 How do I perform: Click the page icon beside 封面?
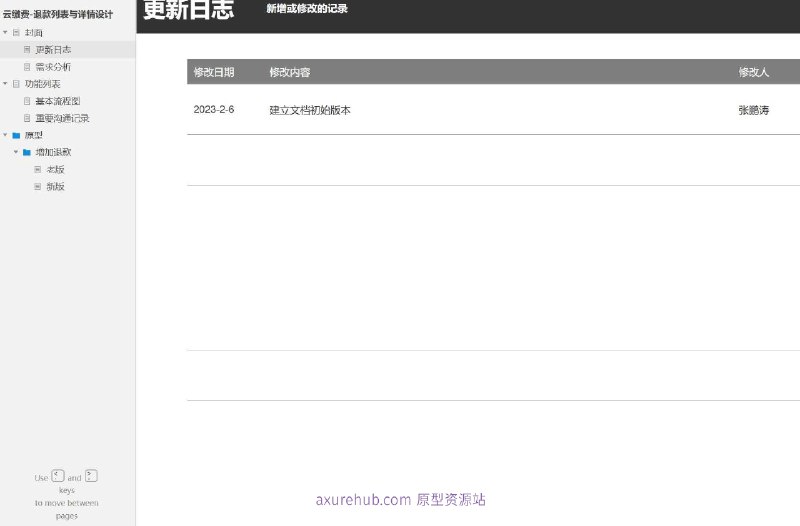coord(16,33)
